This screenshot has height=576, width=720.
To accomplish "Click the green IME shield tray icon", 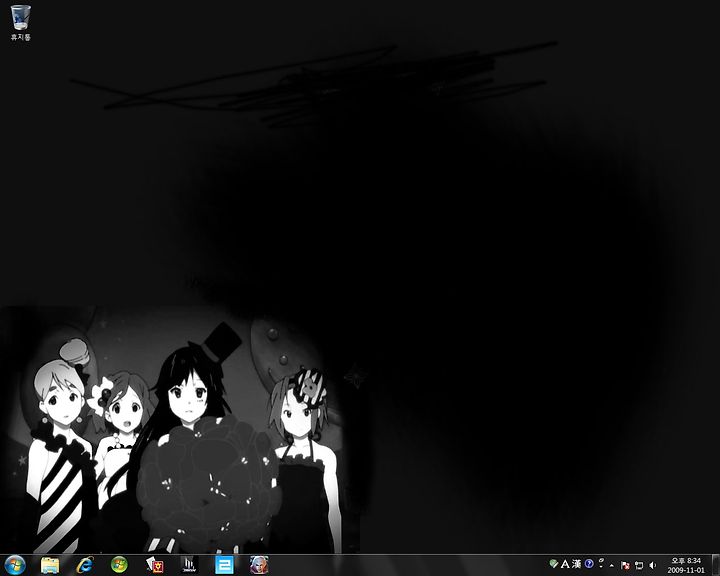I will pyautogui.click(x=554, y=564).
